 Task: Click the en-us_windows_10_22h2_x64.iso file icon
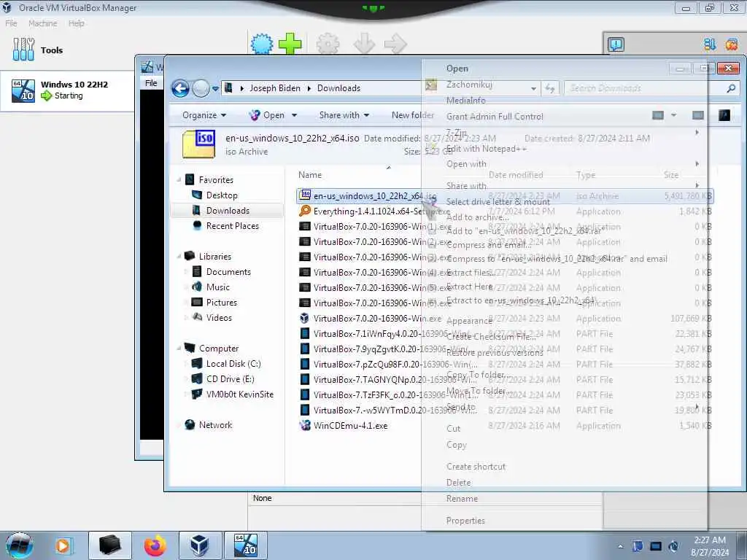coord(306,195)
